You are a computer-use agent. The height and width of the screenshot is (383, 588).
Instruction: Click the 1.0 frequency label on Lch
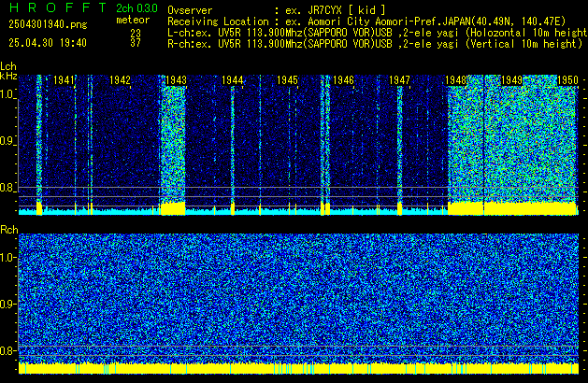click(x=7, y=94)
